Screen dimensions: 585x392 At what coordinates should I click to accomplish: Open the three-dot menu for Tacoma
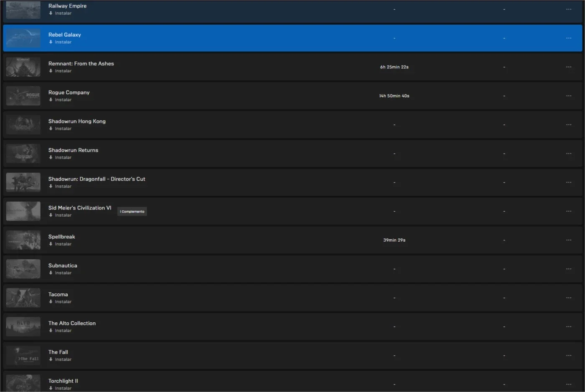pyautogui.click(x=569, y=297)
